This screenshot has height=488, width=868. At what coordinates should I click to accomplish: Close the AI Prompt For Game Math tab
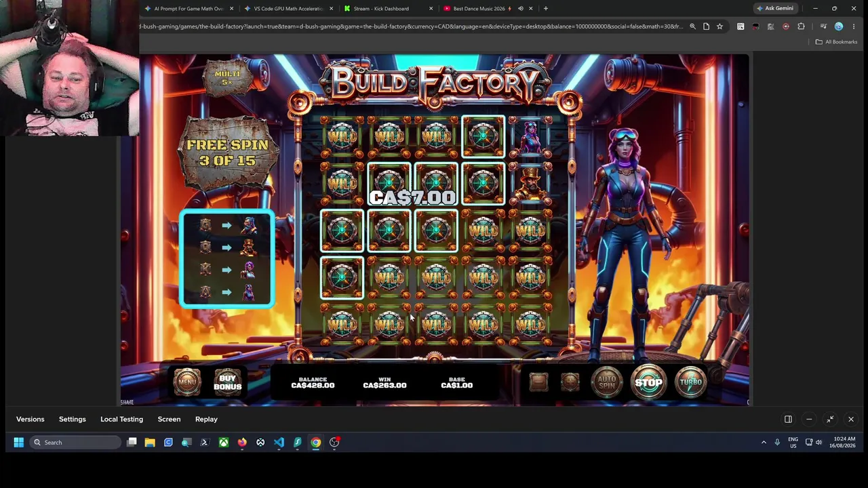[232, 9]
